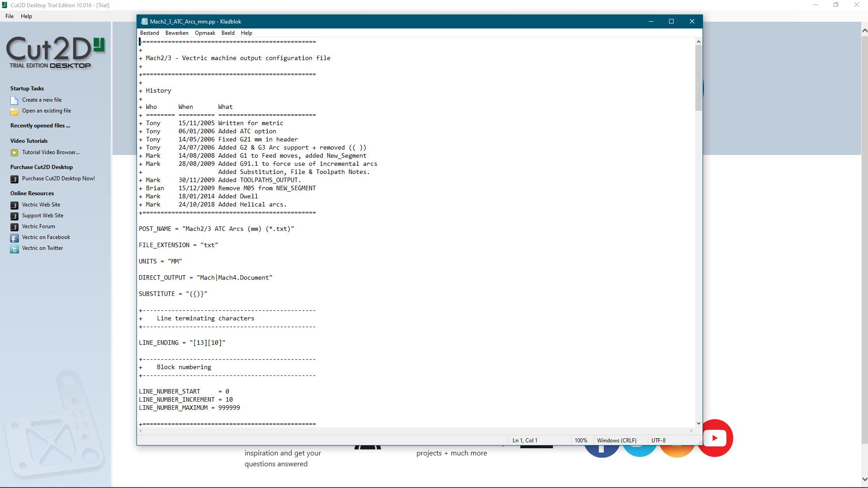Click the LINE_NUMBER_INCREMENT = 10 line
The width and height of the screenshot is (868, 488).
pyautogui.click(x=186, y=399)
